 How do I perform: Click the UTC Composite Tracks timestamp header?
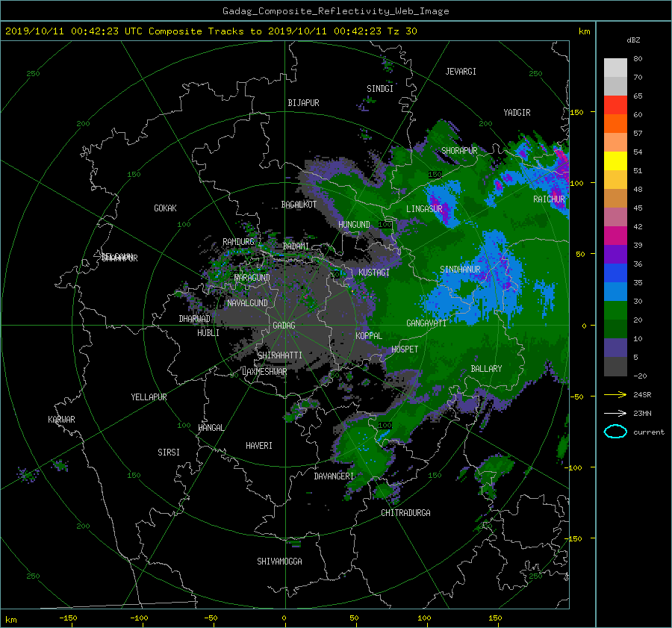[211, 31]
